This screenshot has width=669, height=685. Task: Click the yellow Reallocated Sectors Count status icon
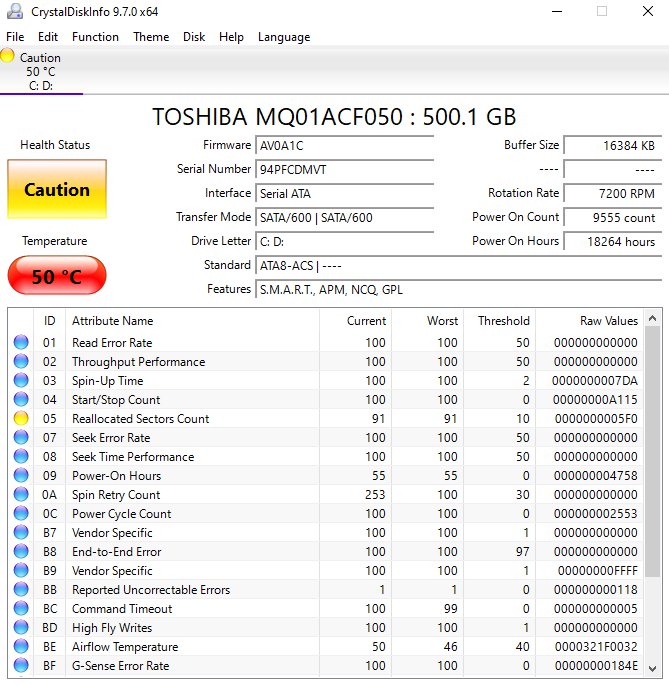[21, 419]
